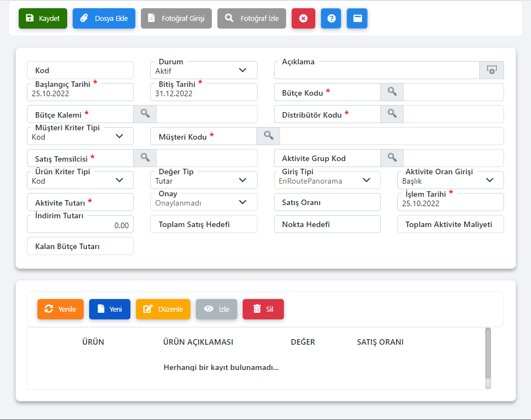This screenshot has height=420, width=531.
Task: Open Müşteri Kodu lookup magnifier
Action: click(268, 136)
